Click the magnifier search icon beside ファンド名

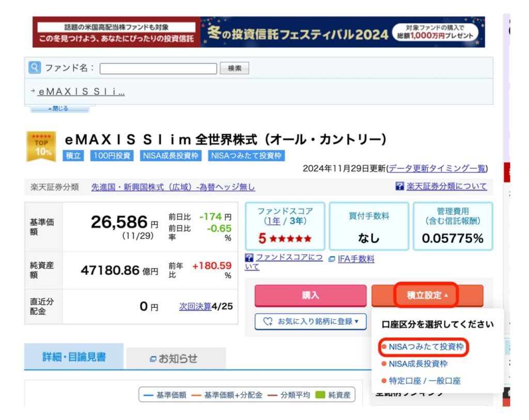pyautogui.click(x=35, y=68)
